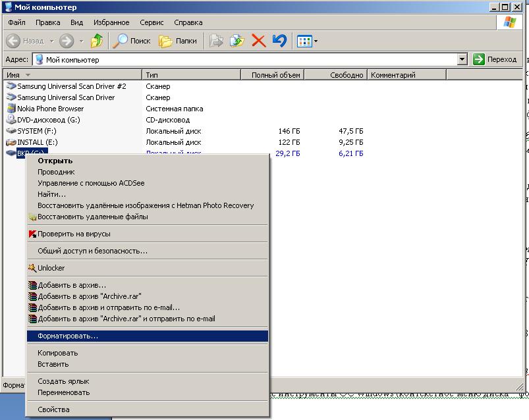Expand the address bar dropdown arrow
This screenshot has width=529, height=420.
click(462, 59)
